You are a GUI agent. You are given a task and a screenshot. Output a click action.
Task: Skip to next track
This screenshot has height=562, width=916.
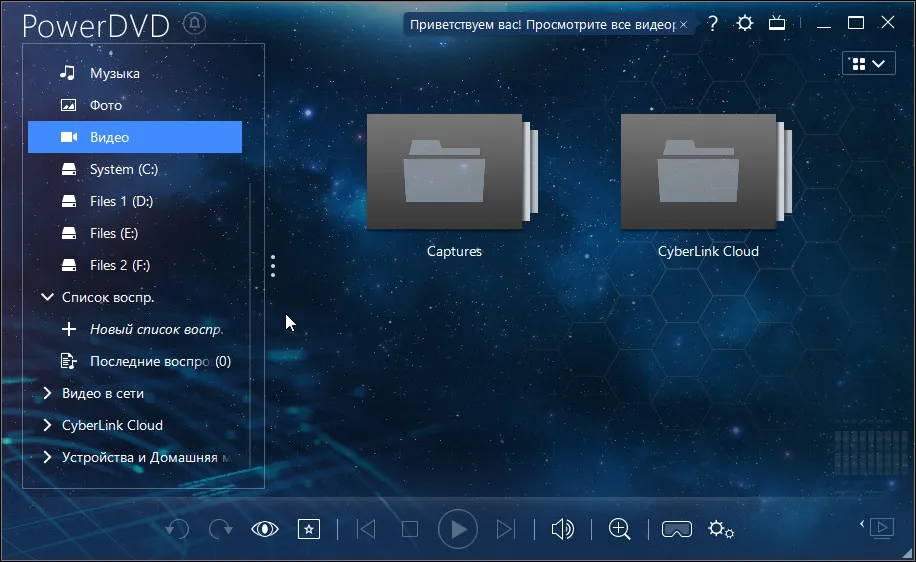point(506,529)
